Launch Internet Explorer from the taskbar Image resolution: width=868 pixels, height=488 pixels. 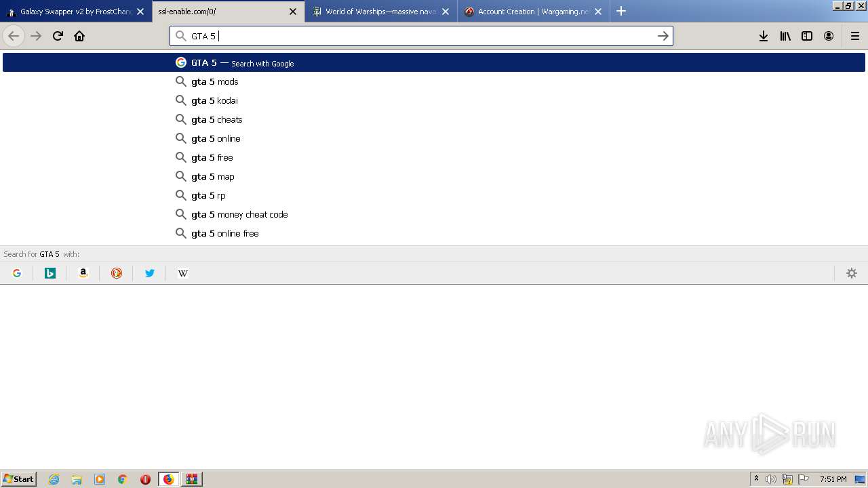tap(54, 479)
